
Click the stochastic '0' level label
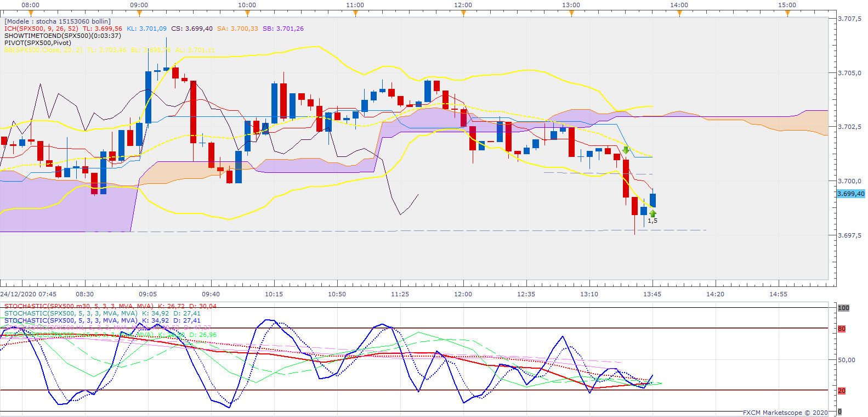pyautogui.click(x=839, y=412)
